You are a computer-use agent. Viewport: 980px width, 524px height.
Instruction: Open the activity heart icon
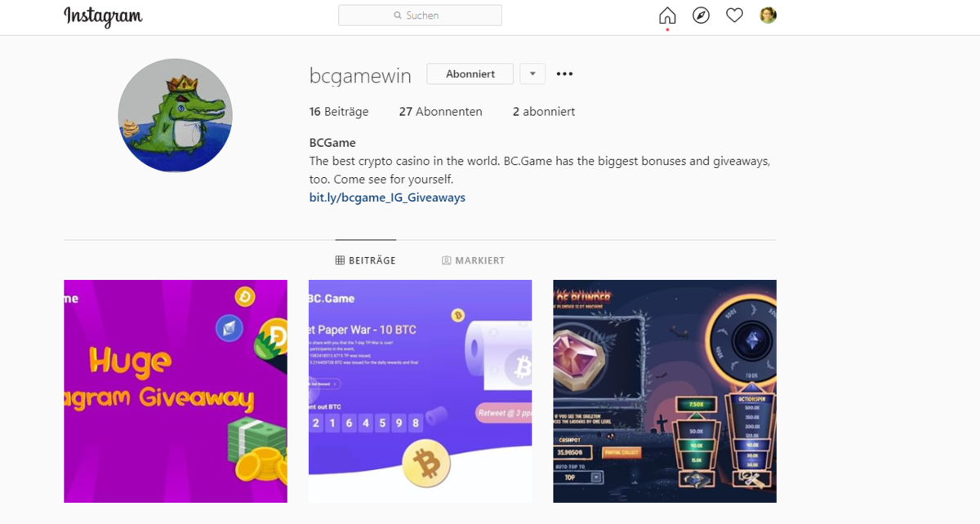coord(734,16)
